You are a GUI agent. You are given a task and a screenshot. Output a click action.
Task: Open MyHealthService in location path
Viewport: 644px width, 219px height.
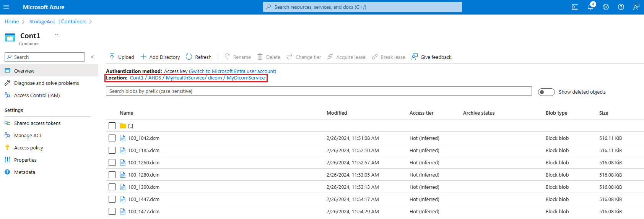point(185,78)
